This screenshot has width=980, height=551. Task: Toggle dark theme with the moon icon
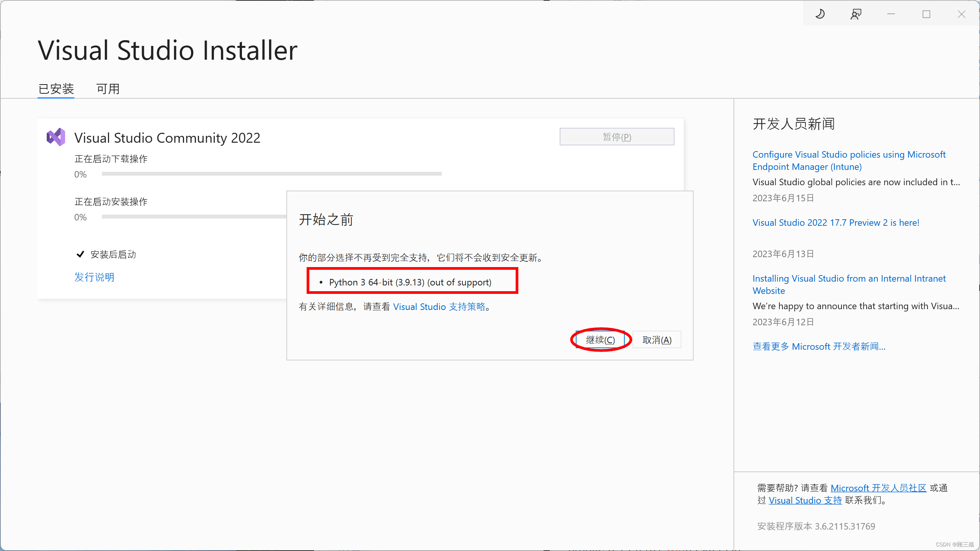[820, 14]
